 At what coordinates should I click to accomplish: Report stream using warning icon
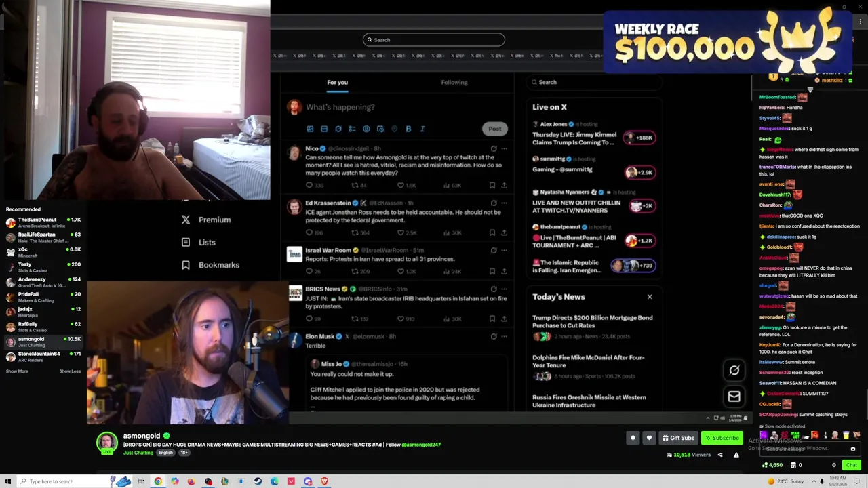point(736,455)
